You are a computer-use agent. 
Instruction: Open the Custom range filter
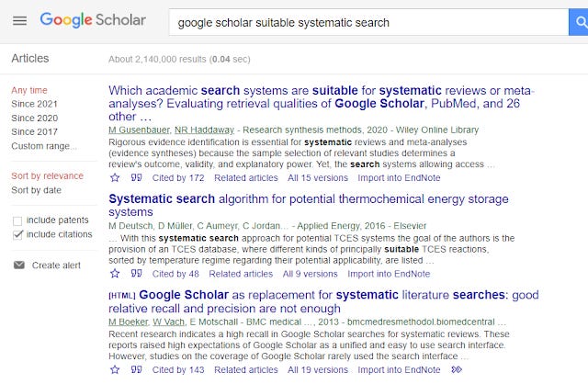point(44,146)
